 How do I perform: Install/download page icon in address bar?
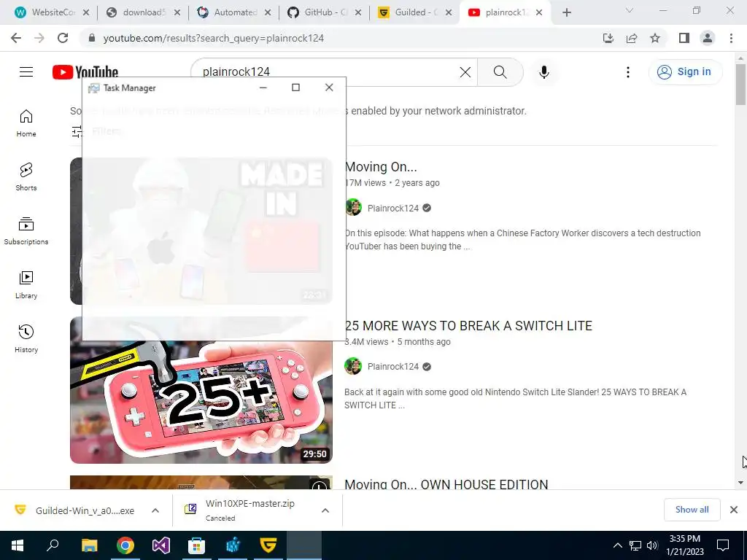click(x=608, y=38)
